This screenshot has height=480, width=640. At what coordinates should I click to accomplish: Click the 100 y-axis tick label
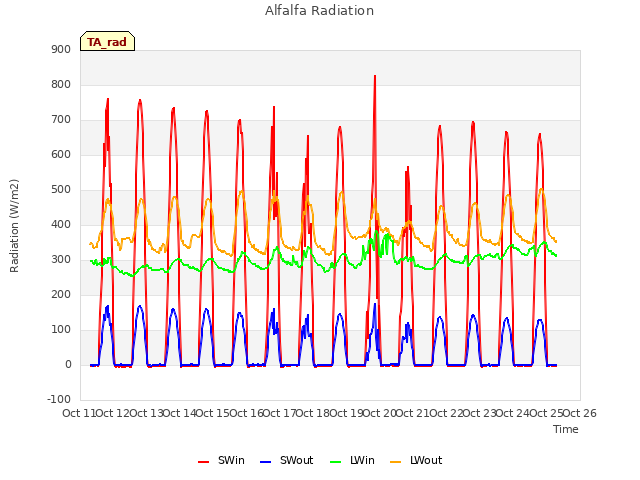pos(61,330)
